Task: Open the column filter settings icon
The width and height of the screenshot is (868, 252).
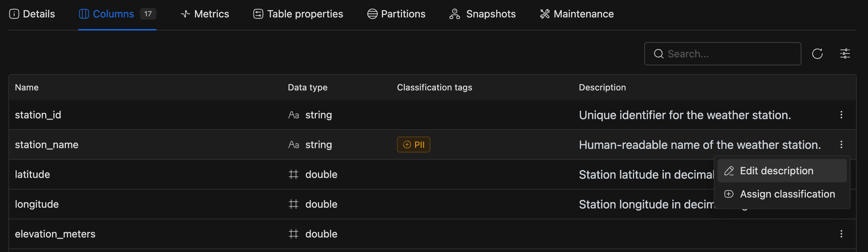Action: [845, 54]
